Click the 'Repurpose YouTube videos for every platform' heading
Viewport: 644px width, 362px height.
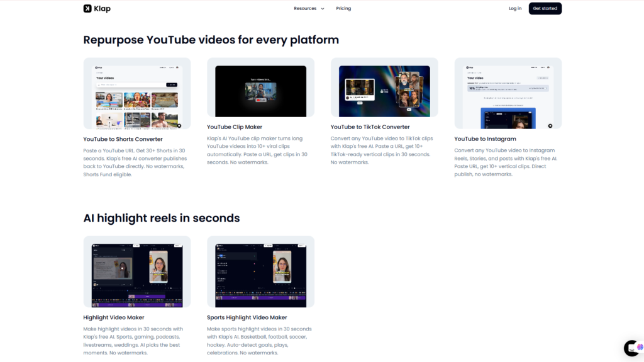(211, 40)
